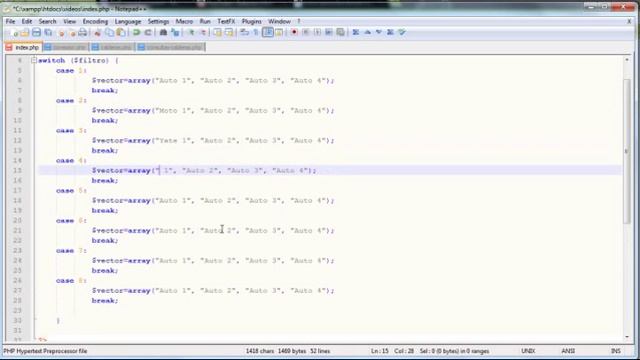Open the Language menu
The height and width of the screenshot is (360, 640).
click(128, 21)
